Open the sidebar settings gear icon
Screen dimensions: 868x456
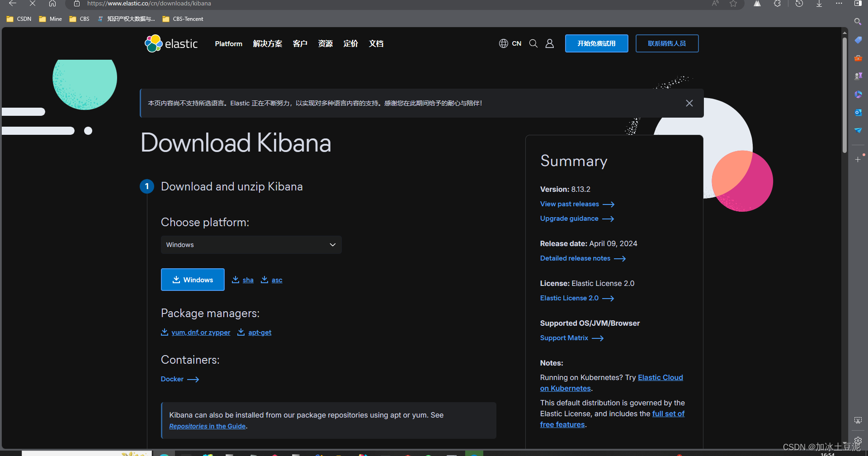coord(858,440)
